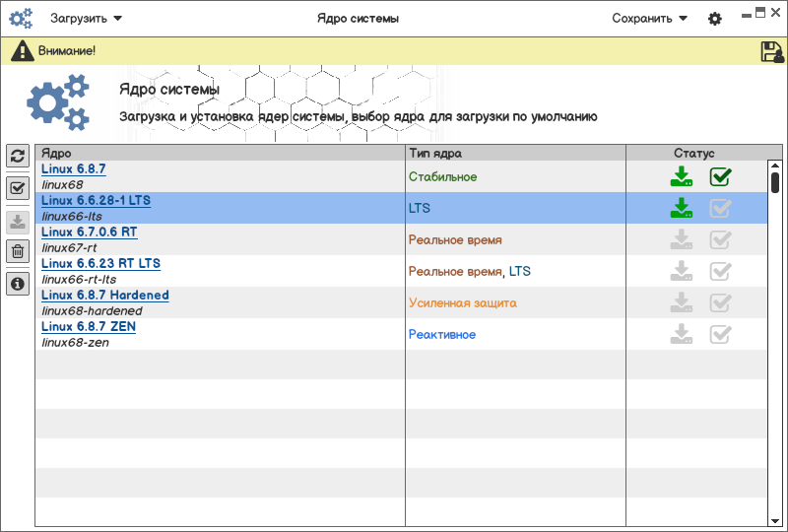
Task: Toggle default checkbox for Linux 6.8.7 Hardened
Action: point(721,303)
